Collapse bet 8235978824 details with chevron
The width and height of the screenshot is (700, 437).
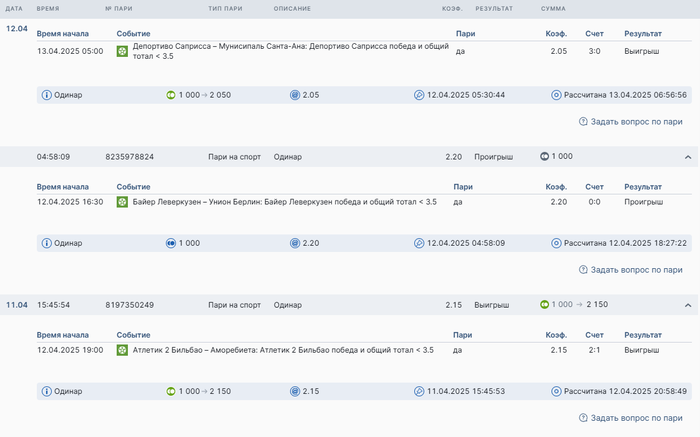pyautogui.click(x=688, y=157)
